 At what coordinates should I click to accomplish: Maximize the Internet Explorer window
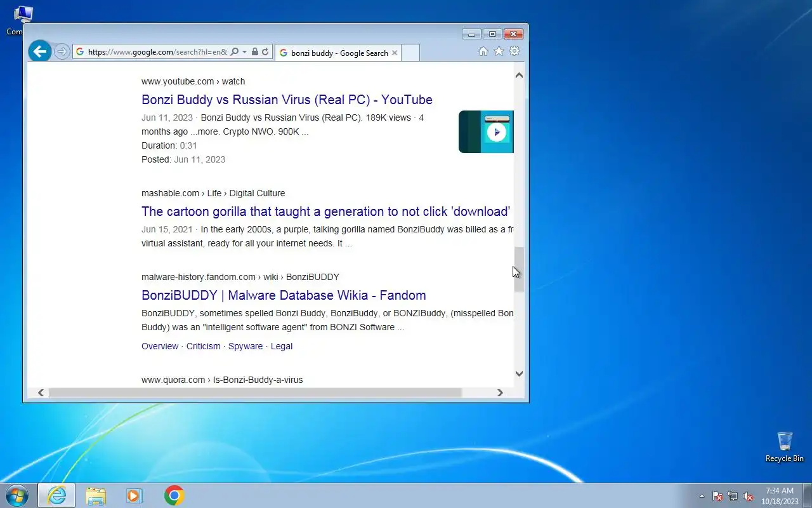492,34
